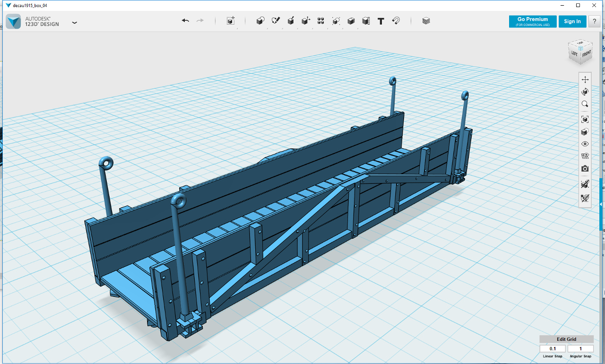Image resolution: width=605 pixels, height=364 pixels.
Task: Select the Text tool
Action: [x=381, y=21]
